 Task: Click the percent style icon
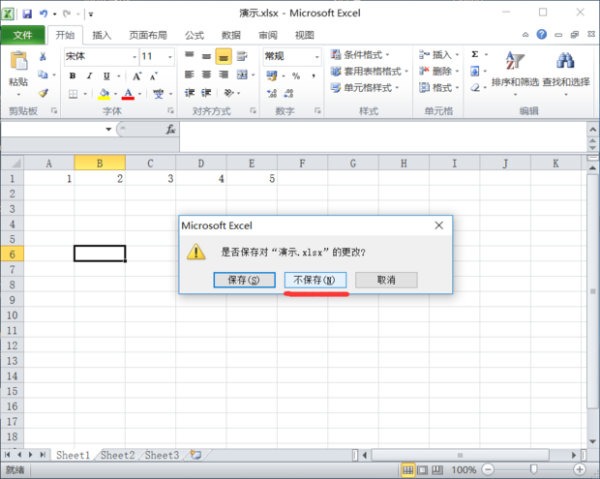coord(296,76)
